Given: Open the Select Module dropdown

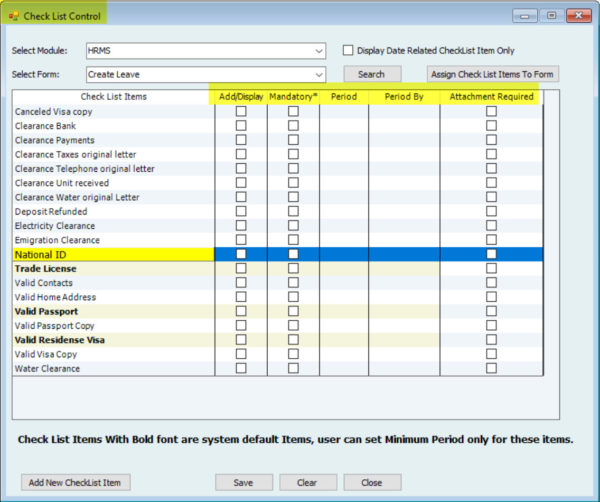Looking at the screenshot, I should point(318,50).
